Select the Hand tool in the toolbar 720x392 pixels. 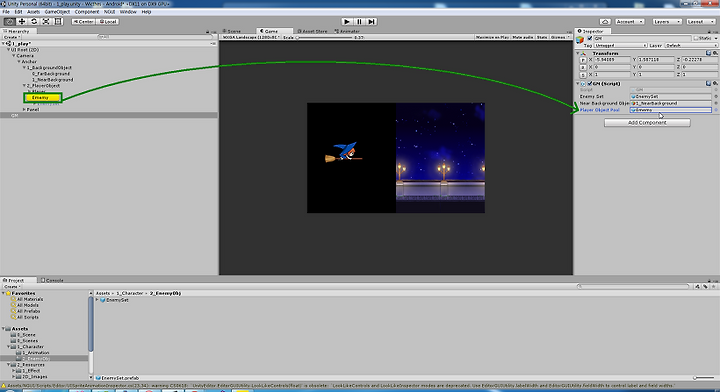point(9,22)
